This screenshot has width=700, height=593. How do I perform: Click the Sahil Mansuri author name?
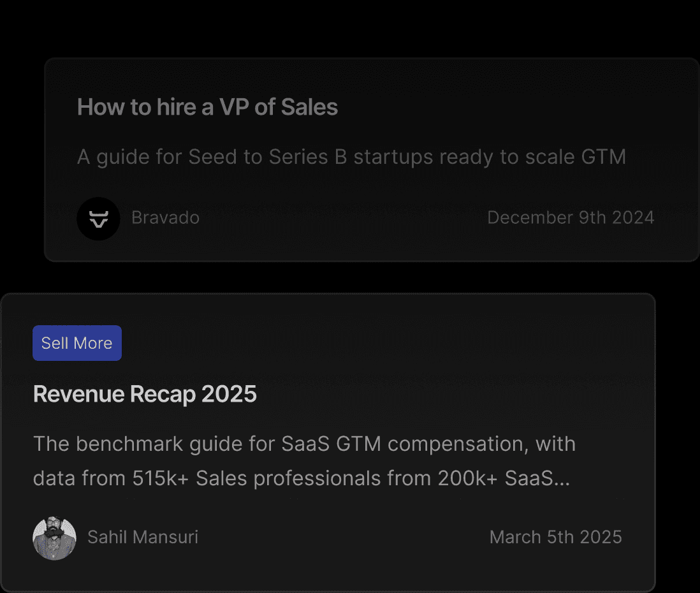(143, 537)
